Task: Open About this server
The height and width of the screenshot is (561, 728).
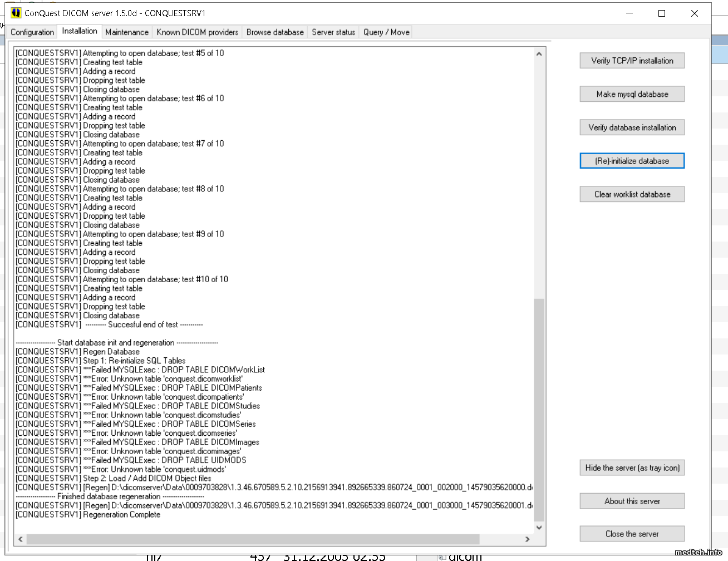Action: point(632,501)
